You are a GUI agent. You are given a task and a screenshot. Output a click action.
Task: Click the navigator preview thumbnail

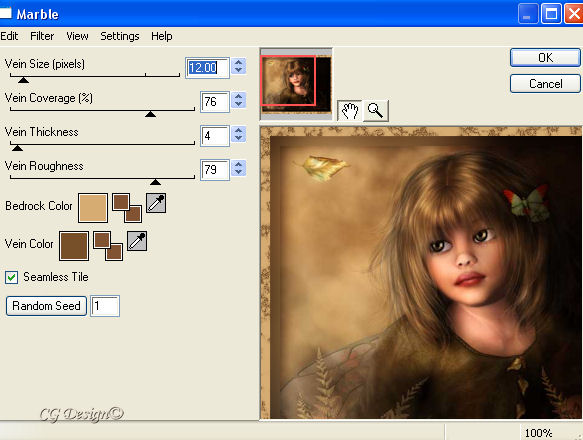(x=296, y=84)
